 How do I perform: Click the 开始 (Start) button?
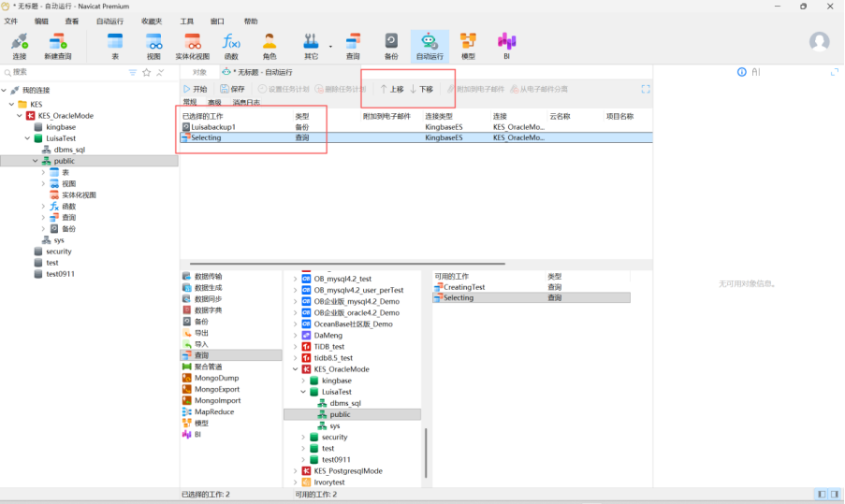195,89
